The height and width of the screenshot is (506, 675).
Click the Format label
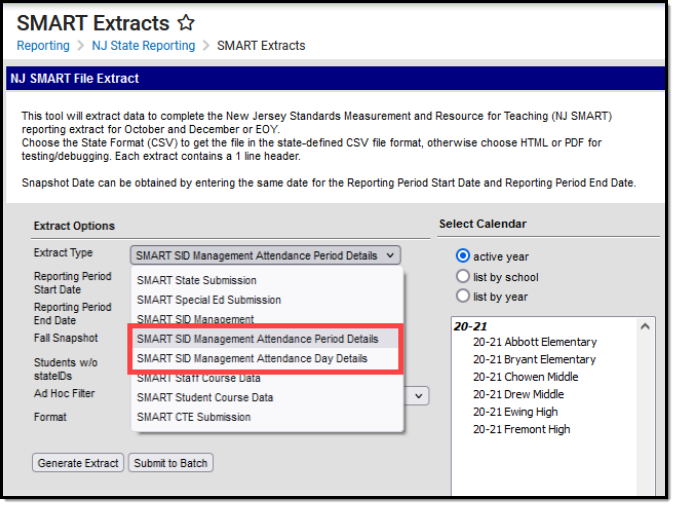(50, 417)
